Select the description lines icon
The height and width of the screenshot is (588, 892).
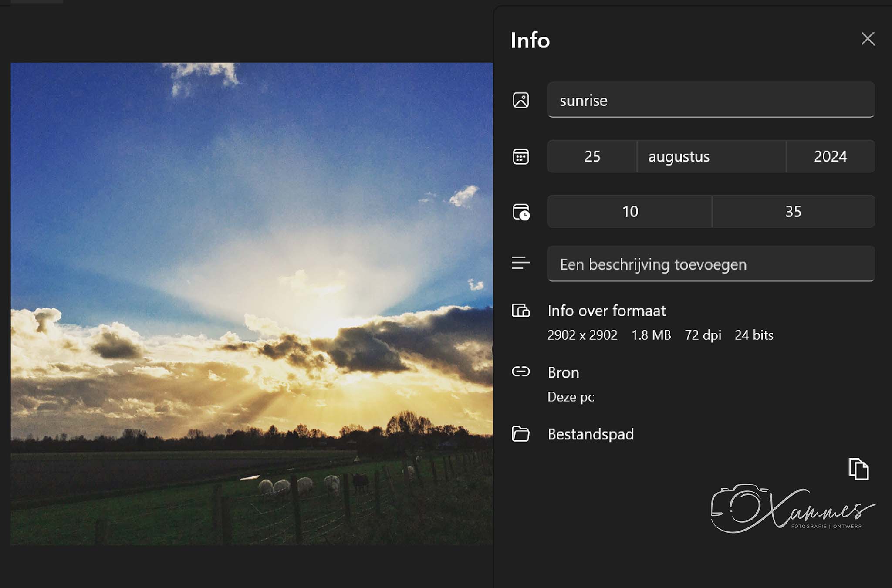point(521,263)
